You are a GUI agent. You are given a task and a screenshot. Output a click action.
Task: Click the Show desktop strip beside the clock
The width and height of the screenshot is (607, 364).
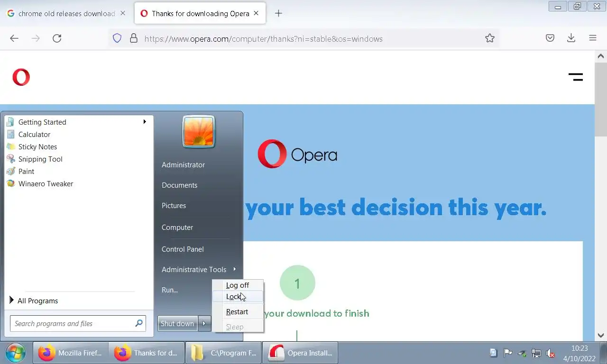(x=603, y=353)
